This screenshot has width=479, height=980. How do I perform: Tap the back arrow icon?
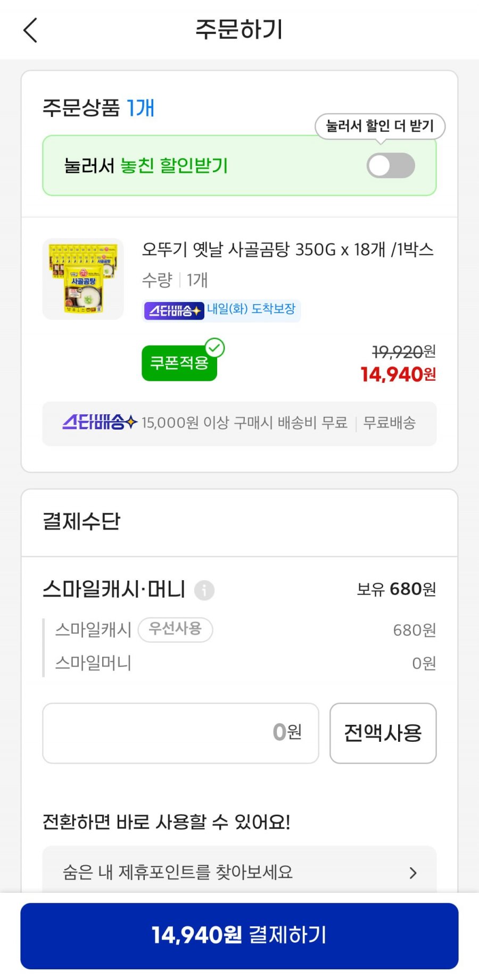31,30
